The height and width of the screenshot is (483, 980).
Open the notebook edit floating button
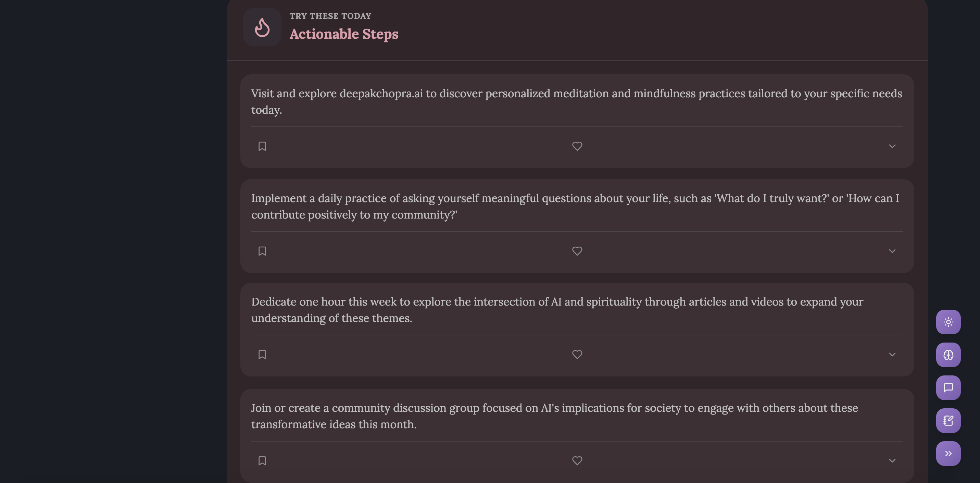tap(948, 421)
